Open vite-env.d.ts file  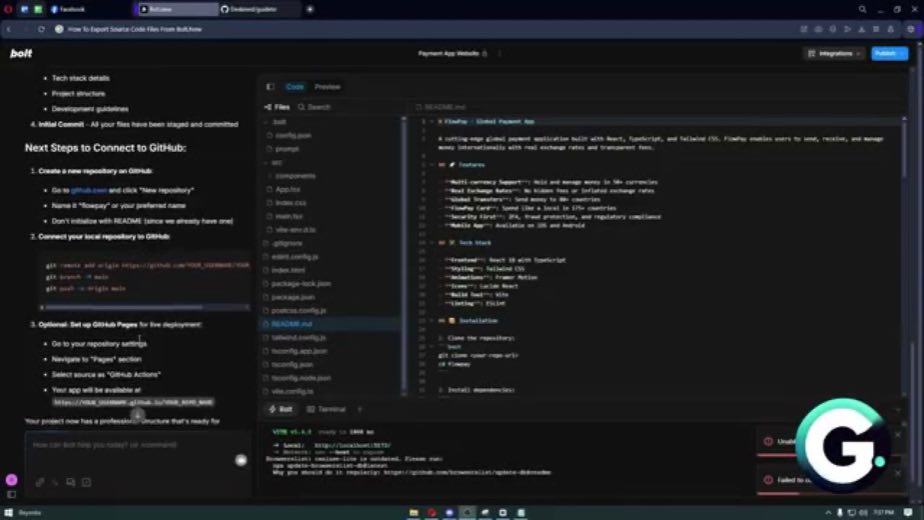tap(295, 230)
